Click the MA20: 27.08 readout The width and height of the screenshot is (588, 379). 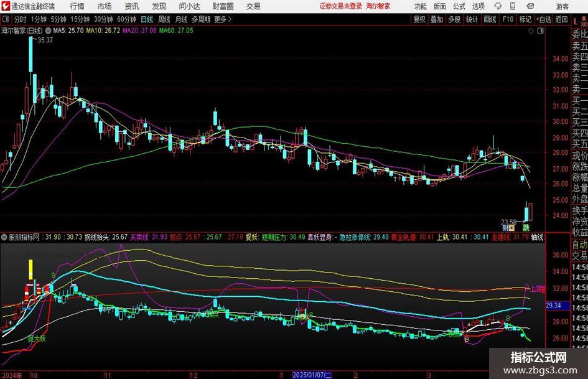click(x=139, y=30)
